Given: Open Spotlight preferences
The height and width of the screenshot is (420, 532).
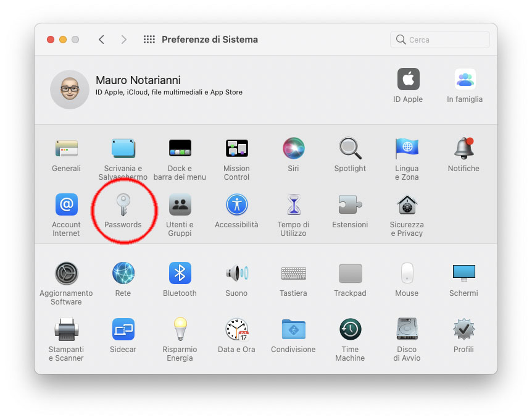Looking at the screenshot, I should 350,148.
